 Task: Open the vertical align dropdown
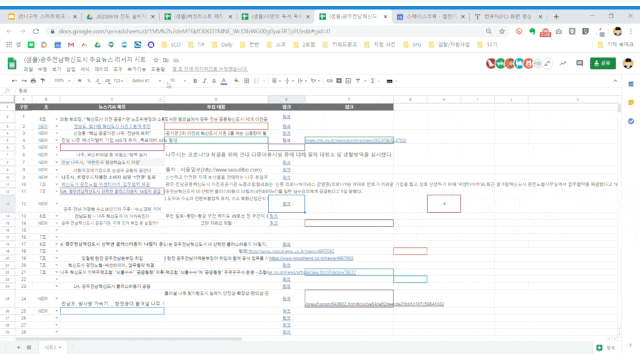(289, 81)
